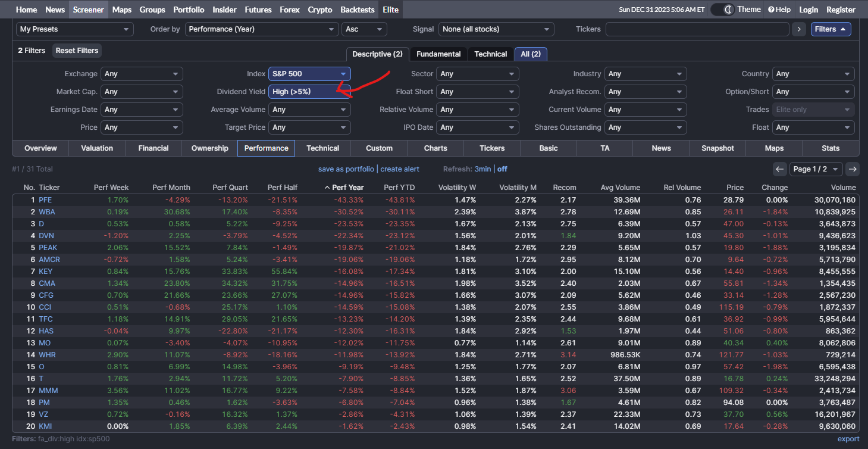This screenshot has height=449, width=868.
Task: Click the export link
Action: coord(848,439)
